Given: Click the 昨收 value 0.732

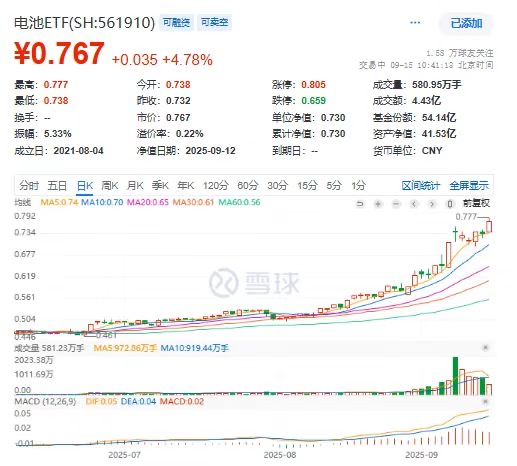Looking at the screenshot, I should pos(178,101).
